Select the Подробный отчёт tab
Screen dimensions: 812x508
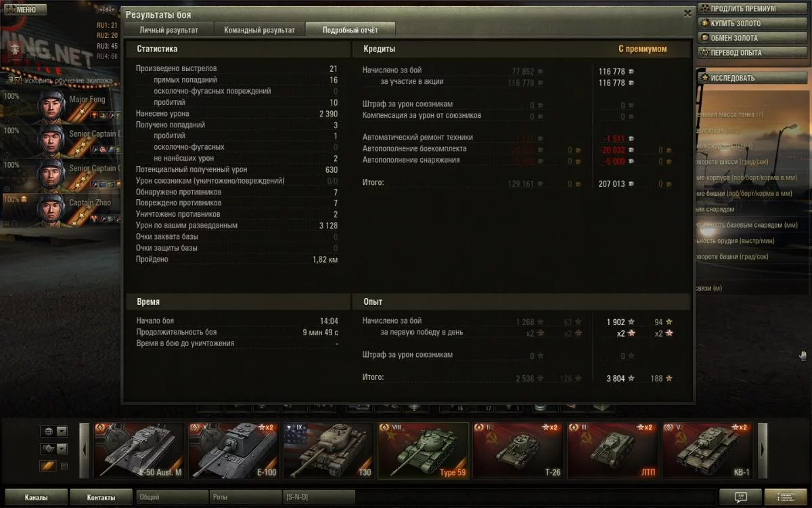click(350, 30)
